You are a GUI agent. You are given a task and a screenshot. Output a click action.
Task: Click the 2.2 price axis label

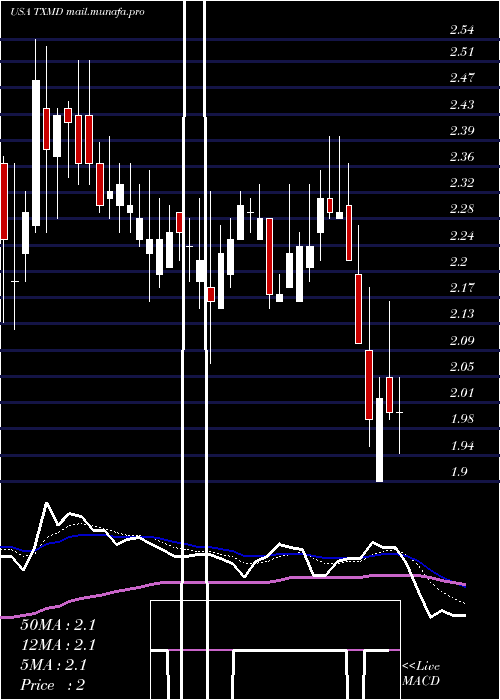coord(458,262)
